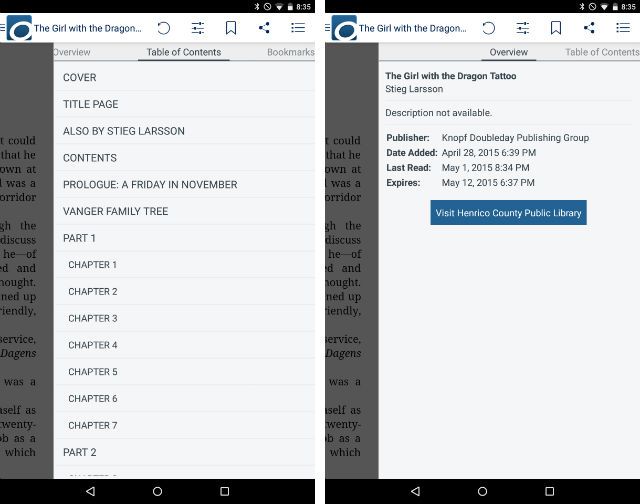Tap share icon in left screen toolbar

[264, 28]
